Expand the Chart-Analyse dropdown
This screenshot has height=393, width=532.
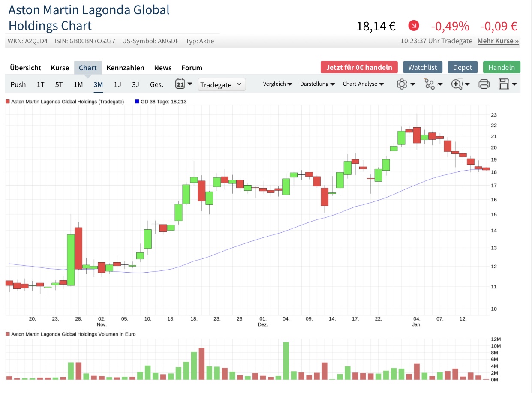click(x=363, y=84)
